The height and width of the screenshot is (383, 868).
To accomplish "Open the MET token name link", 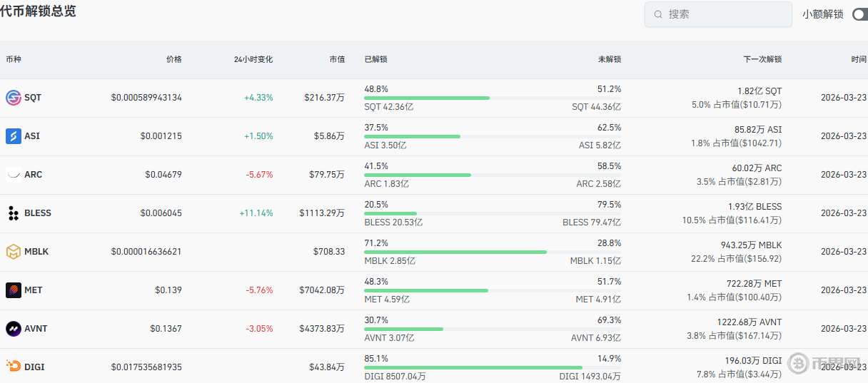I will coord(34,290).
